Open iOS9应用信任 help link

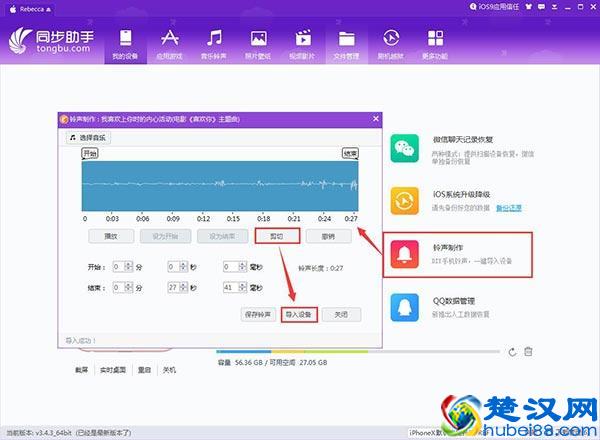(494, 7)
